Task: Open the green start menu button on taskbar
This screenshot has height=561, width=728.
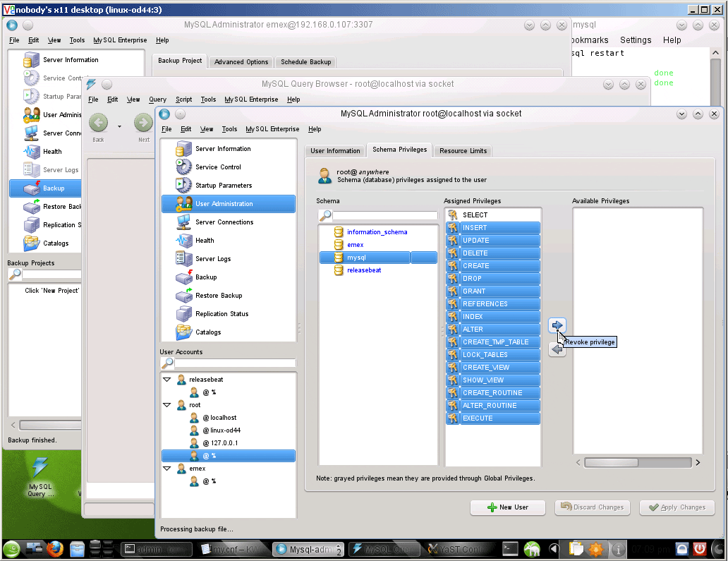Action: point(11,550)
